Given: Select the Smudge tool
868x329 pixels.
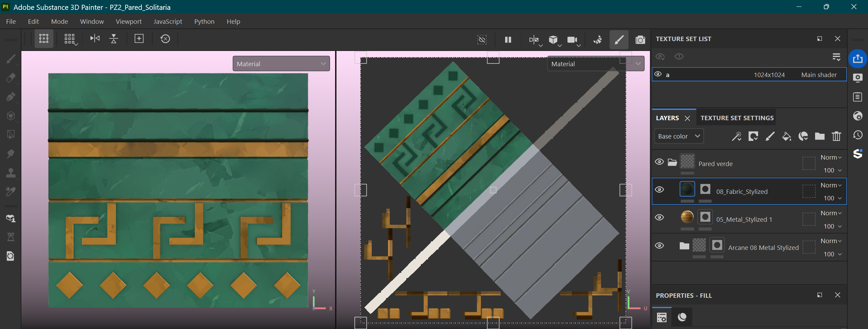Looking at the screenshot, I should pos(11,154).
